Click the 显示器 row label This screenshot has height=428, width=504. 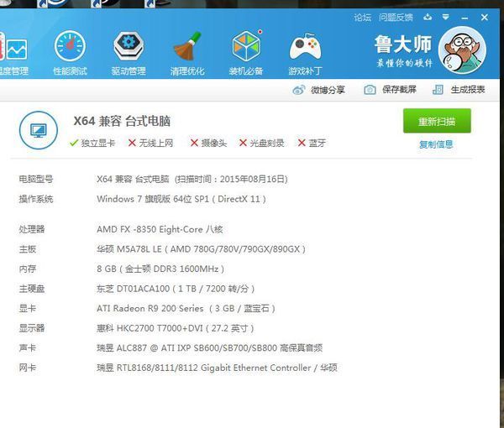click(x=32, y=328)
